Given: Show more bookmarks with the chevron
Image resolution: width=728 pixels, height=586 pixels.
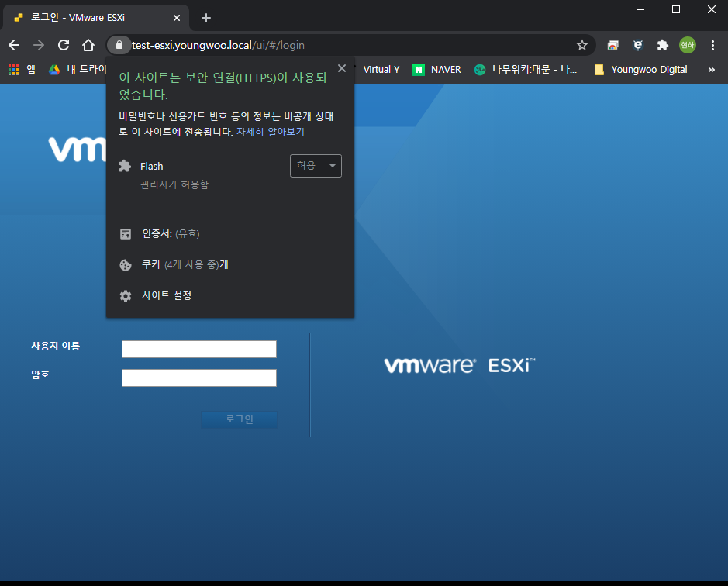Looking at the screenshot, I should 711,70.
